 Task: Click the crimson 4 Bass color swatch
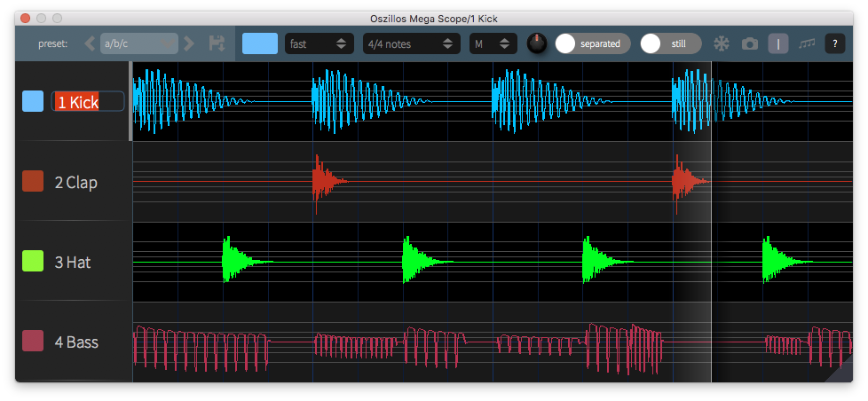point(33,341)
